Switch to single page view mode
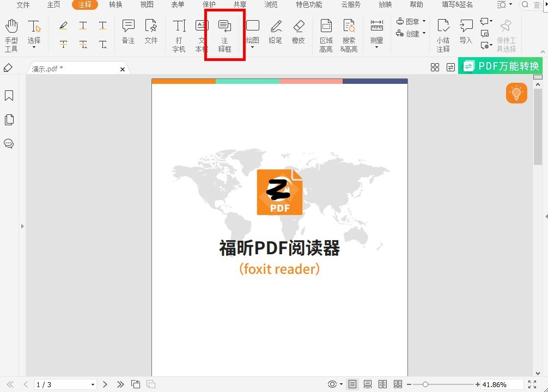Image resolution: width=548 pixels, height=392 pixels. click(x=352, y=384)
